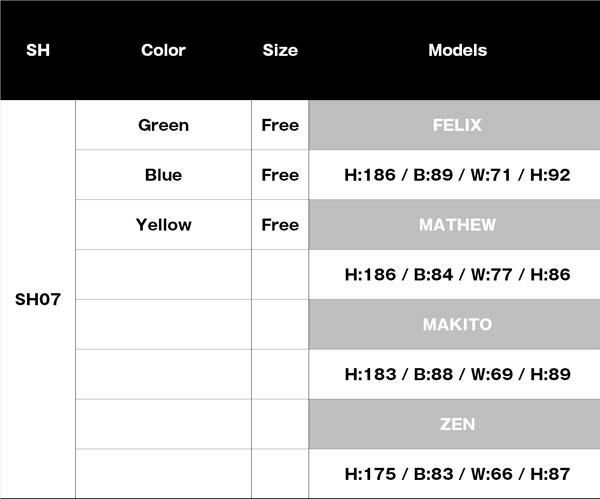Click the MATHEW model name cell
Screen dimensions: 600x499
point(457,225)
